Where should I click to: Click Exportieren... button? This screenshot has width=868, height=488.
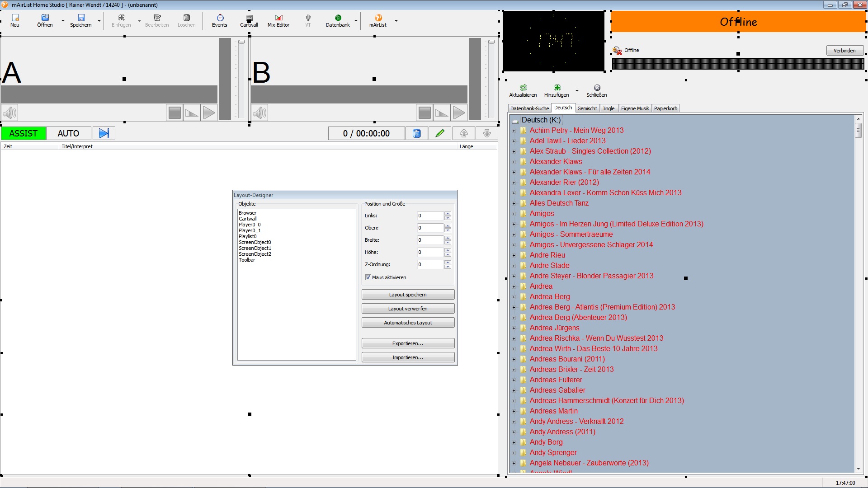(408, 343)
